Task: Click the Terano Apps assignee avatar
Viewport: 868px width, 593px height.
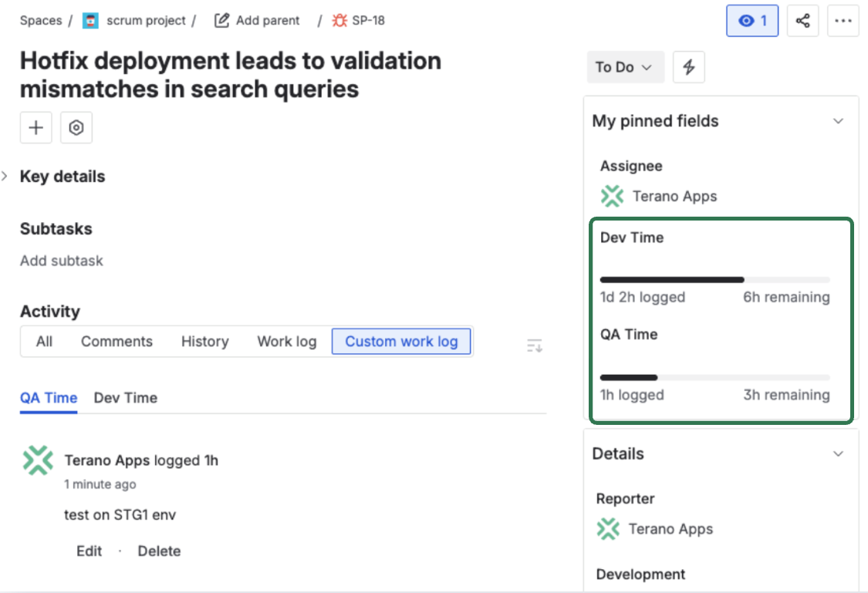Action: (611, 196)
